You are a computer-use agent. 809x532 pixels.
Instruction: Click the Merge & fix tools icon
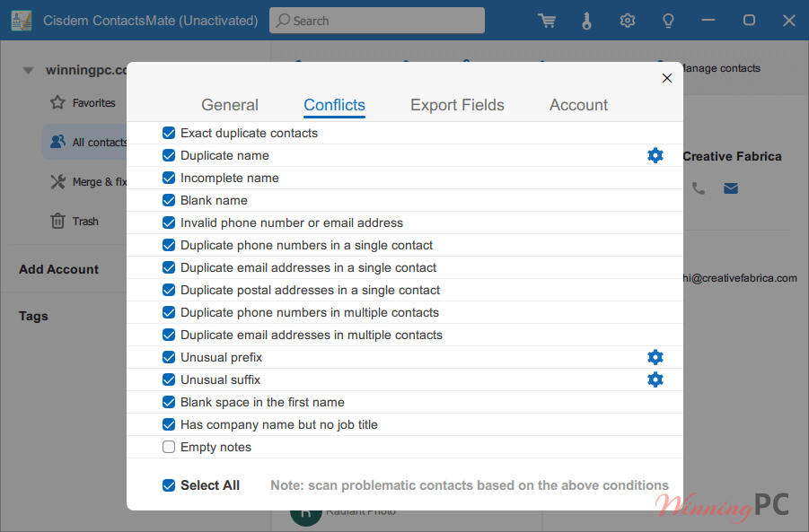57,181
